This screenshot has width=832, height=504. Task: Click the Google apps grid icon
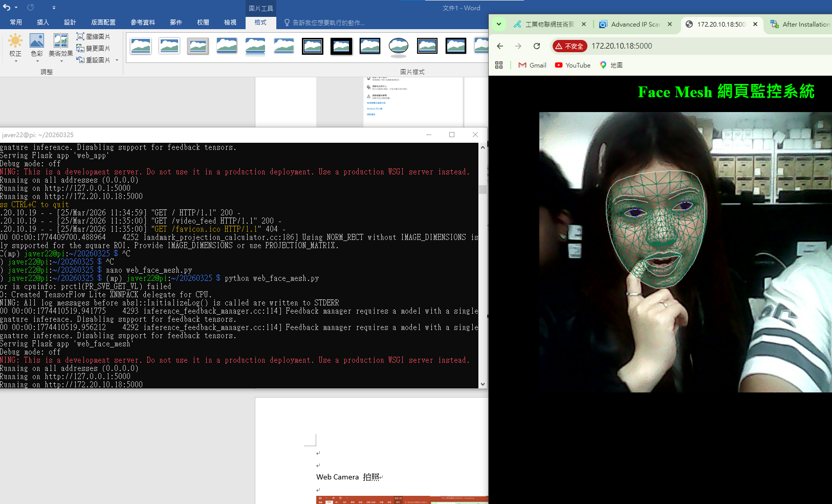click(499, 65)
